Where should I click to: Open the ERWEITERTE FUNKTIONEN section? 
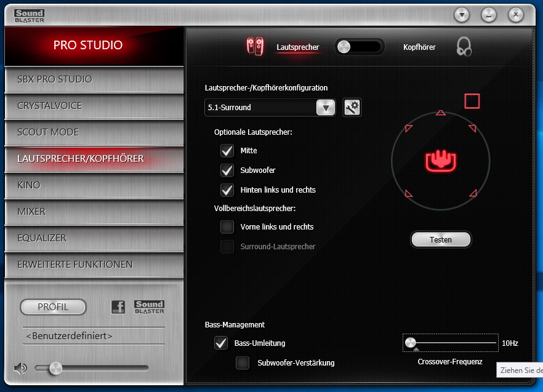click(94, 265)
